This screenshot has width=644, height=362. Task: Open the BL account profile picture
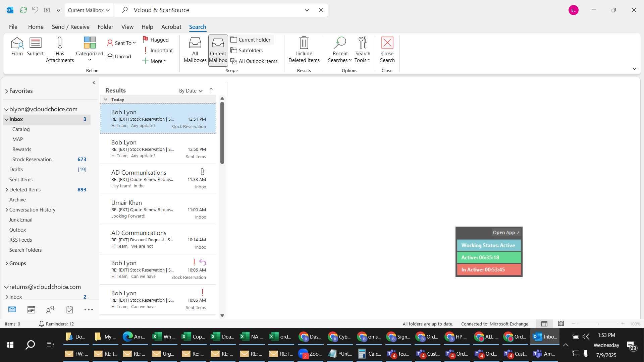click(573, 10)
